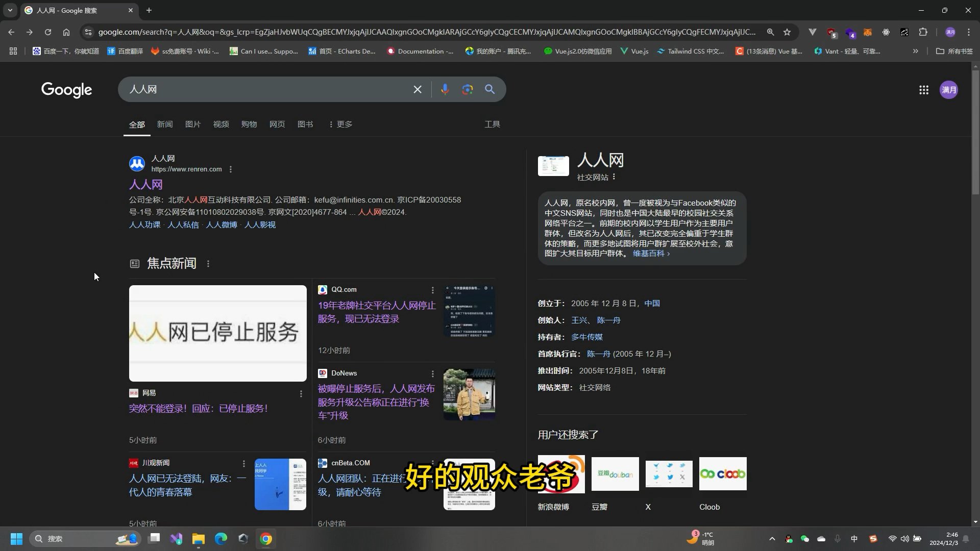This screenshot has height=551, width=980.
Task: Open new browser tab
Action: [x=149, y=10]
